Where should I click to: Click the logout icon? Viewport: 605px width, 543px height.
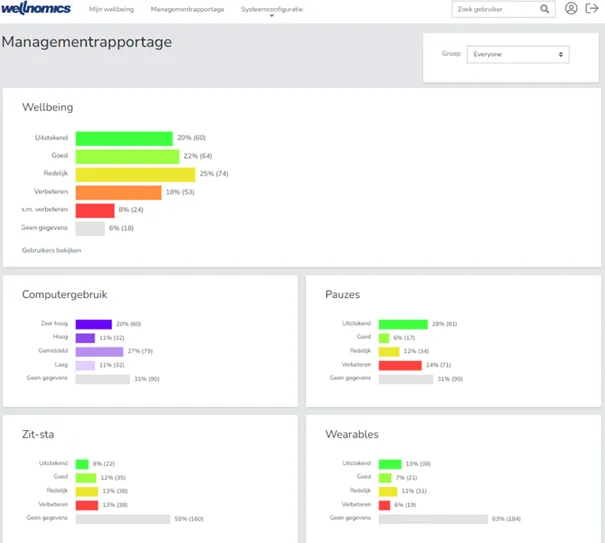[592, 9]
